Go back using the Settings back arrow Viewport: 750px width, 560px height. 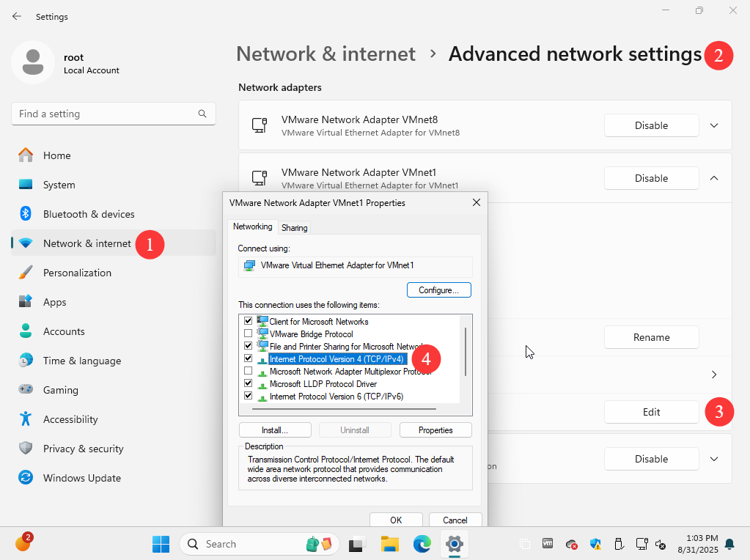point(17,16)
